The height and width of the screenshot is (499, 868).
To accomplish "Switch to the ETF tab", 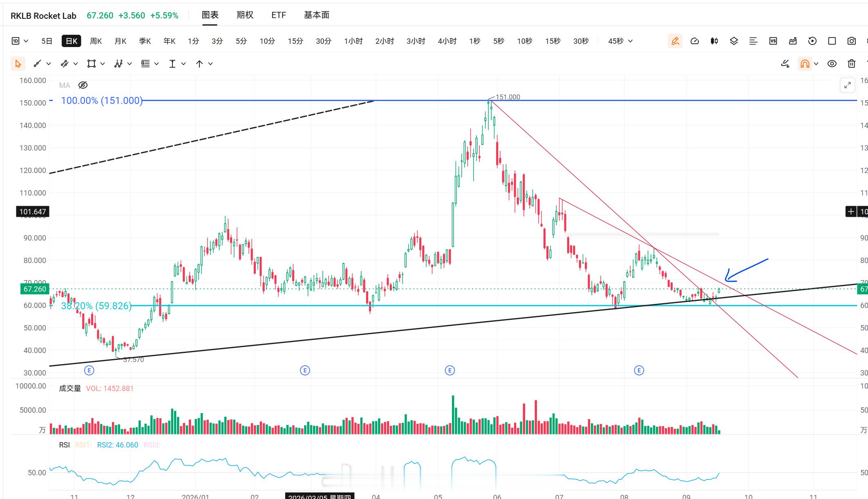I will (279, 15).
